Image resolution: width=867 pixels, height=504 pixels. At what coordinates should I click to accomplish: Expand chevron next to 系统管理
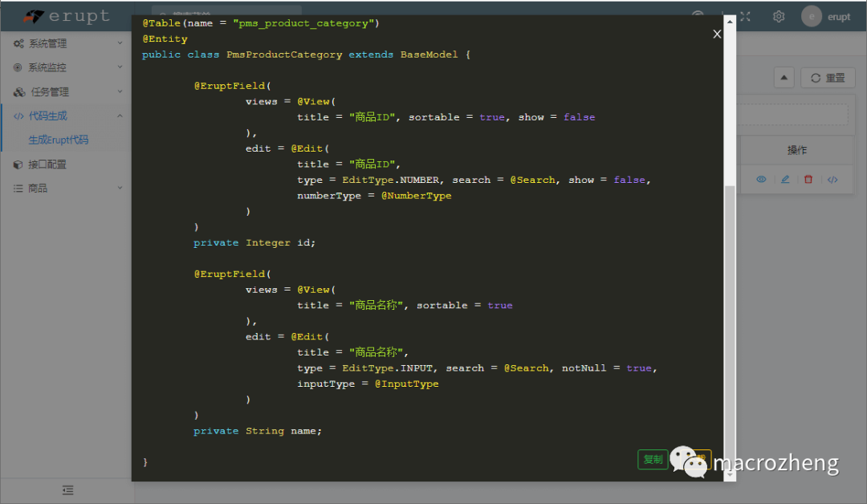tap(120, 43)
